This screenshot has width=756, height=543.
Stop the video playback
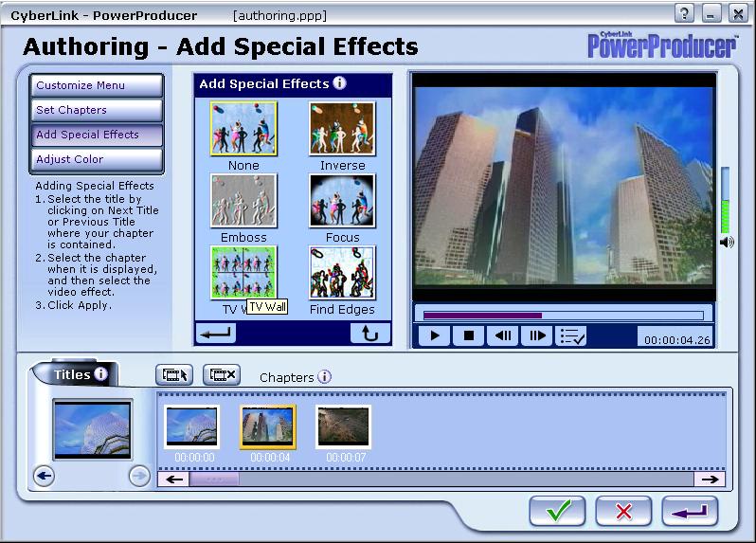pyautogui.click(x=468, y=335)
